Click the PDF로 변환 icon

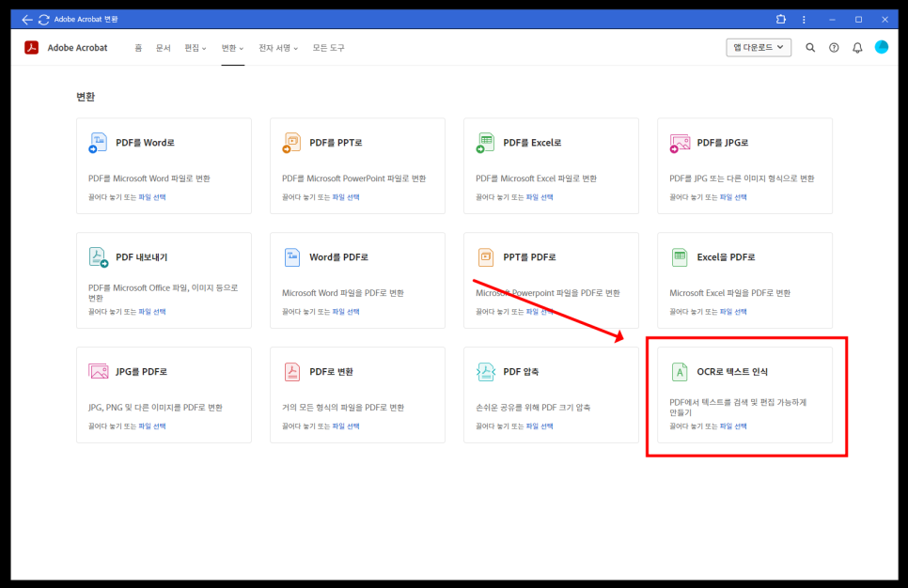(291, 372)
